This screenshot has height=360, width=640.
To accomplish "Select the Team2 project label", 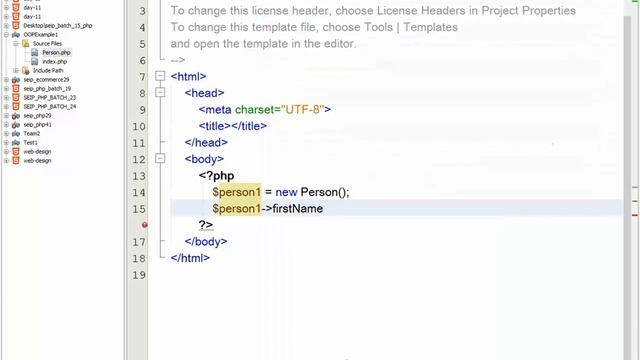I will point(31,133).
